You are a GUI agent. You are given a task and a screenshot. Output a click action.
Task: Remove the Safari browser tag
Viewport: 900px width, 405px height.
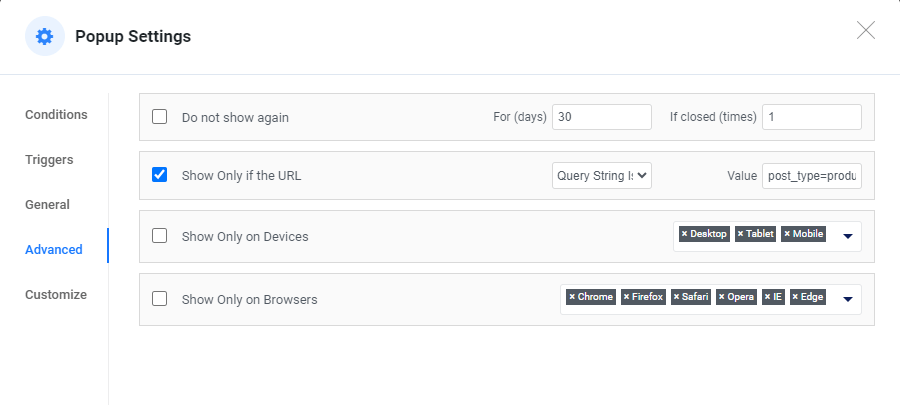click(x=677, y=297)
